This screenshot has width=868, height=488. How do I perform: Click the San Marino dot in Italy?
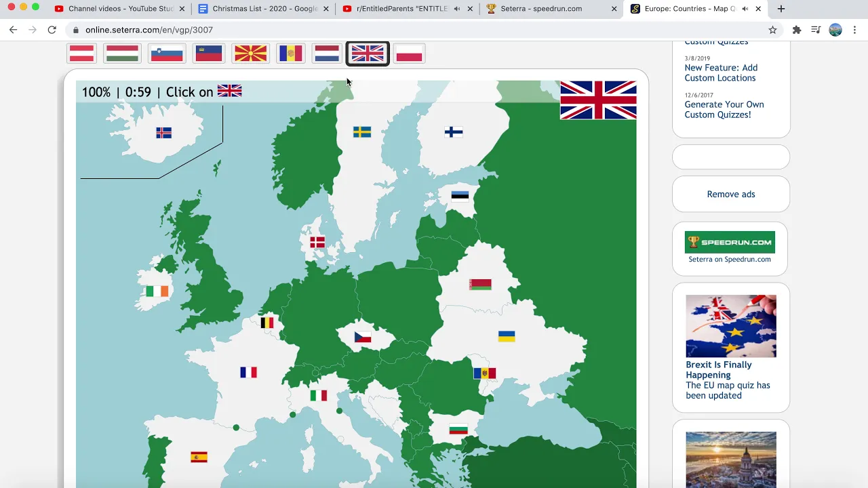click(339, 411)
